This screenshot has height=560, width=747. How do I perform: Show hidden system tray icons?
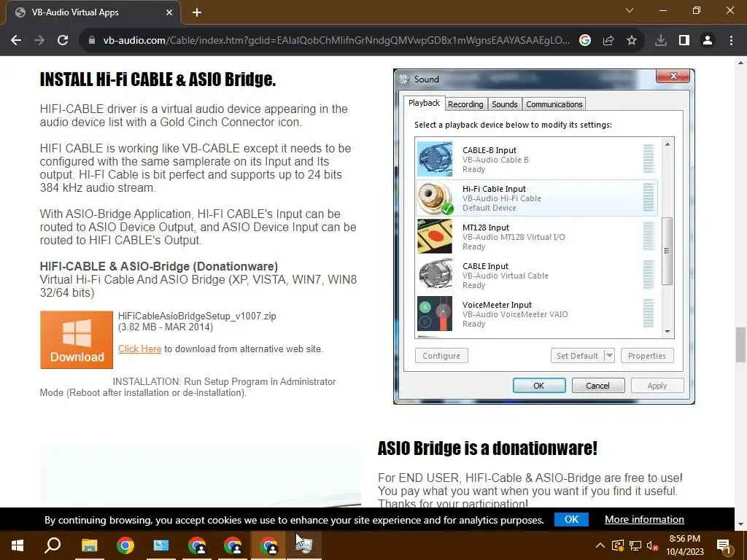pyautogui.click(x=600, y=545)
